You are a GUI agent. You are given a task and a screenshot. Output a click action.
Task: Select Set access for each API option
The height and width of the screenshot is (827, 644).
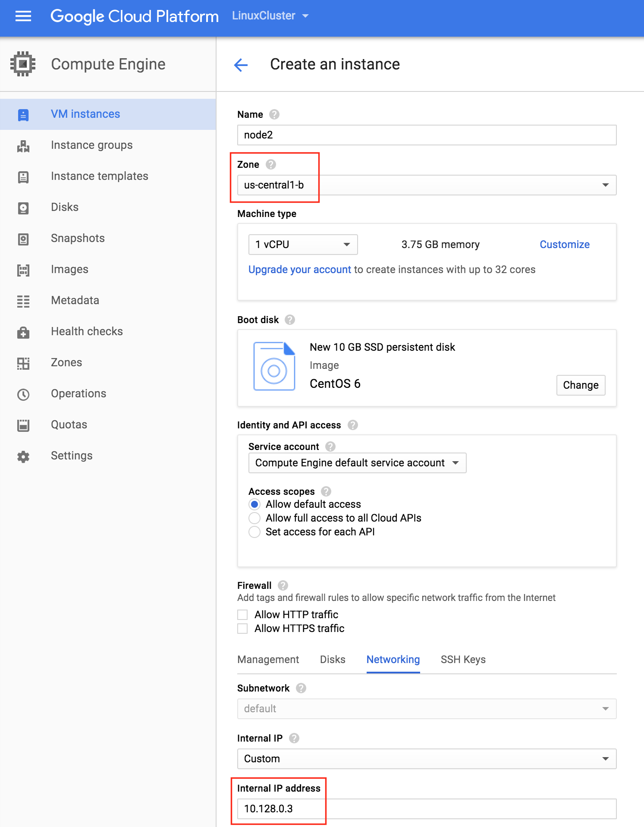[254, 532]
